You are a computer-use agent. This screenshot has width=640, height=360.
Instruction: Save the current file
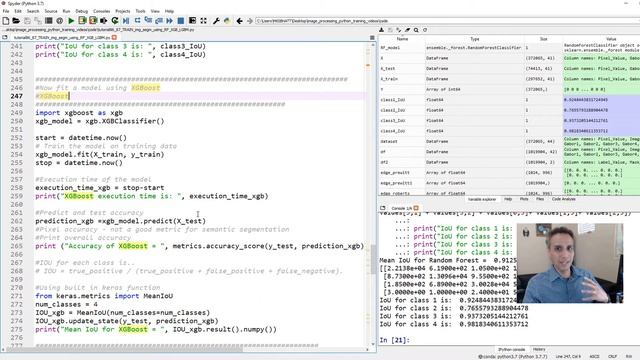coord(27,20)
